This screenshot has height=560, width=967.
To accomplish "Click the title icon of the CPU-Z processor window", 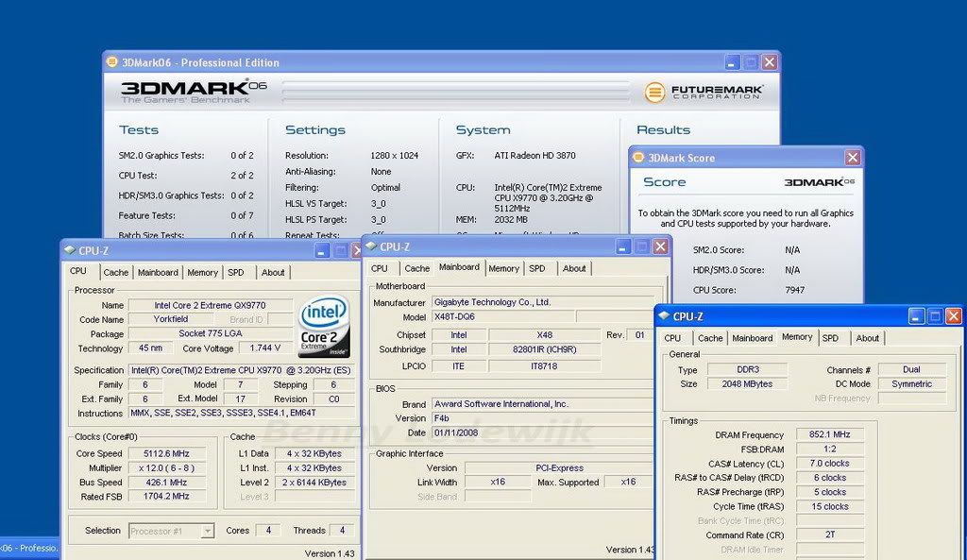I will [x=69, y=250].
